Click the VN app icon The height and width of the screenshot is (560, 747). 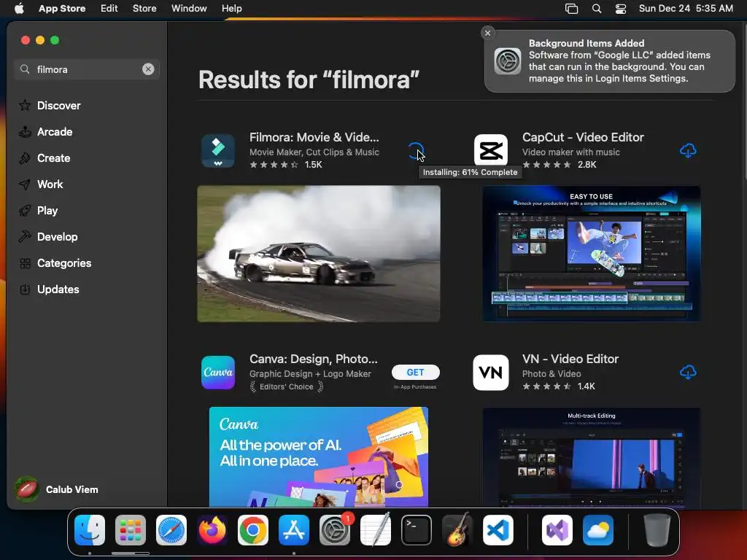491,373
